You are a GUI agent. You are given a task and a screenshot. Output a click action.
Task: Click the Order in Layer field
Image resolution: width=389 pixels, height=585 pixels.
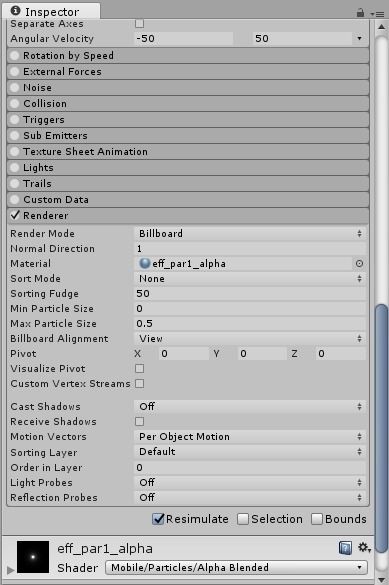click(x=250, y=467)
